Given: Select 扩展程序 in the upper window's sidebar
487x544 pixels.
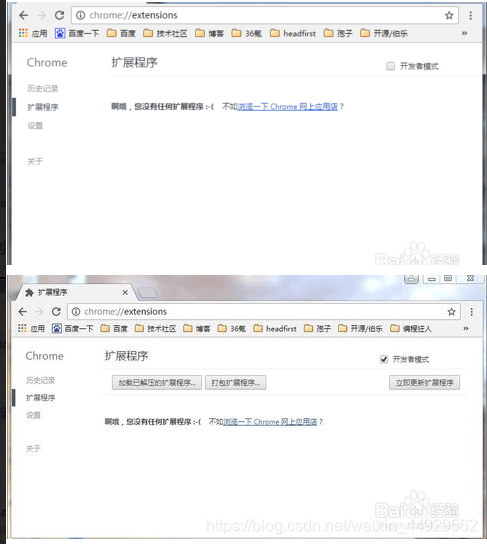Looking at the screenshot, I should coord(43,107).
